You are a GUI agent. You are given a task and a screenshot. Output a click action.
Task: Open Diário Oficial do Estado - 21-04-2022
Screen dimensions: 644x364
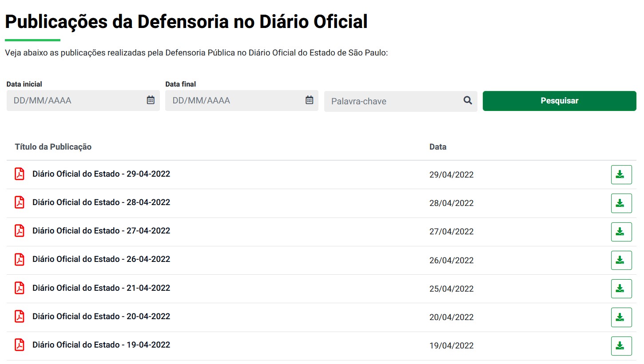[x=101, y=288]
